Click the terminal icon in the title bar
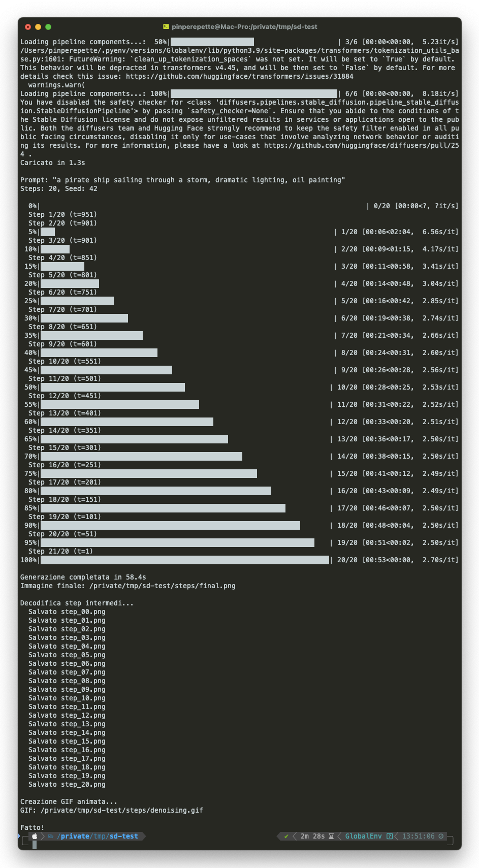The height and width of the screenshot is (868, 479). (166, 26)
